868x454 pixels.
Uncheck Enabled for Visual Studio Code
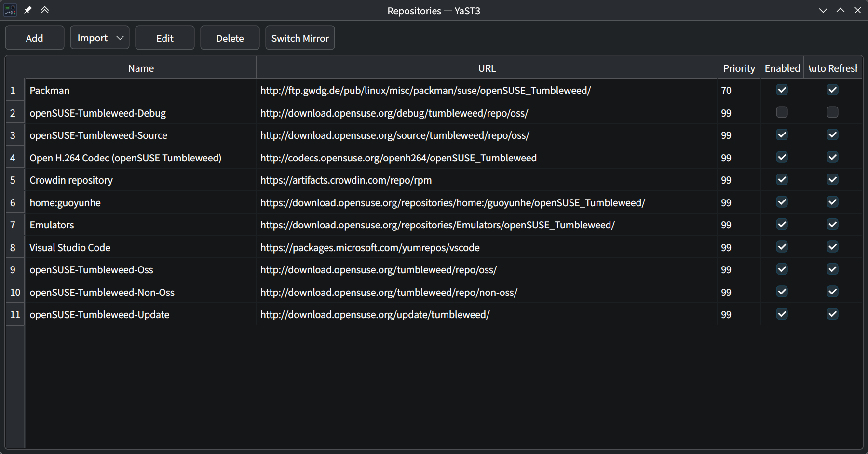782,247
